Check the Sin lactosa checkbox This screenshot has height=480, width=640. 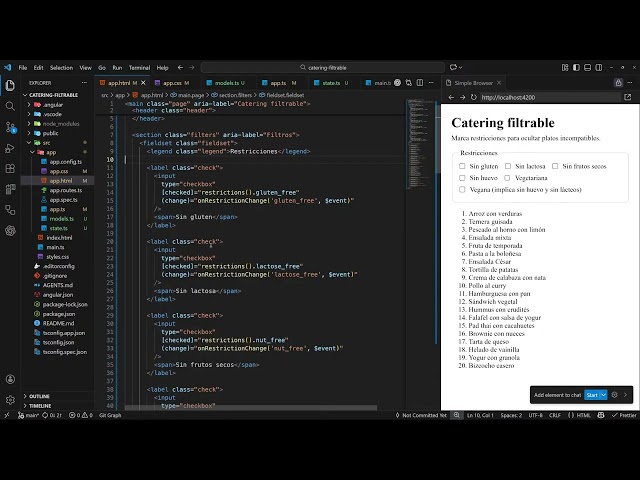(508, 166)
